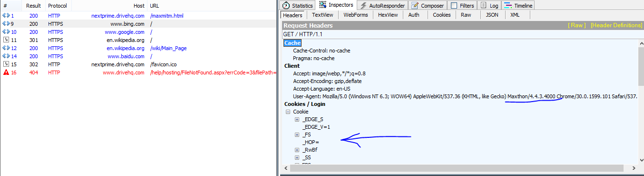
Task: Click the Composer pencil icon
Action: (415, 6)
